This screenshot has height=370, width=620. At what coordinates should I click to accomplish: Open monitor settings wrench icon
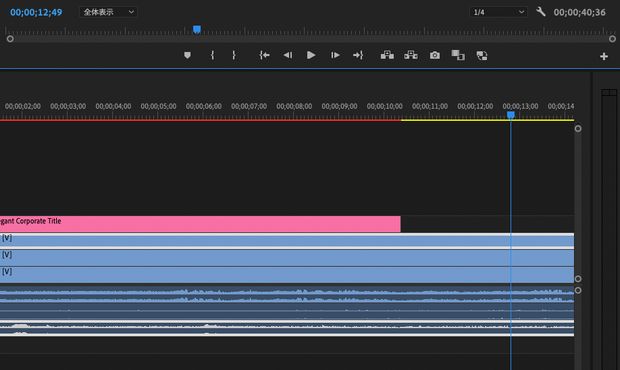click(x=541, y=11)
